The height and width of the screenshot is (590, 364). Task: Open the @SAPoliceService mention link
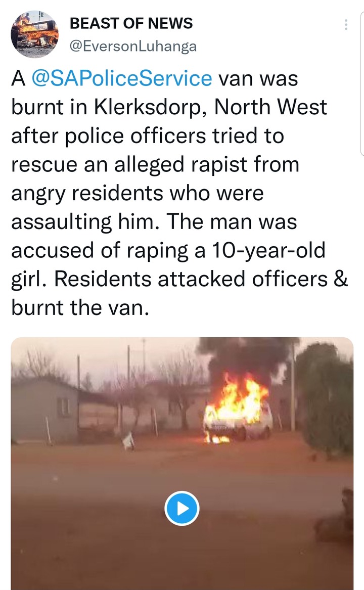tap(122, 78)
